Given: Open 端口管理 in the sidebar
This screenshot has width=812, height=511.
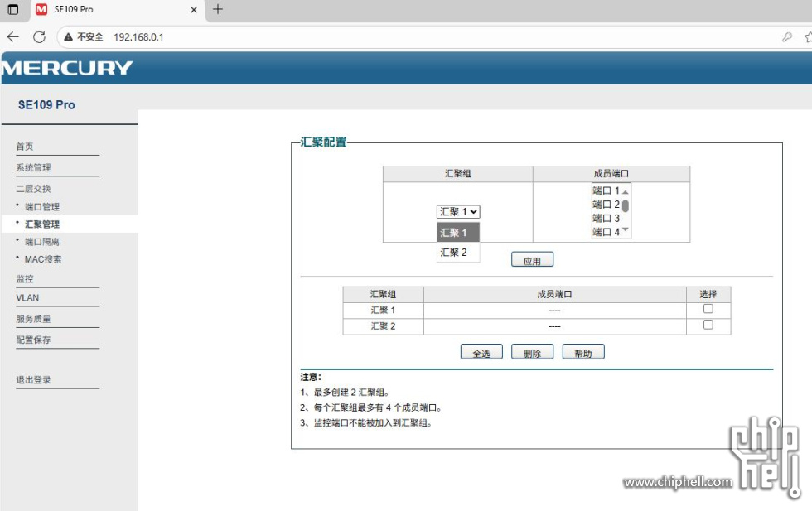Looking at the screenshot, I should 42,207.
